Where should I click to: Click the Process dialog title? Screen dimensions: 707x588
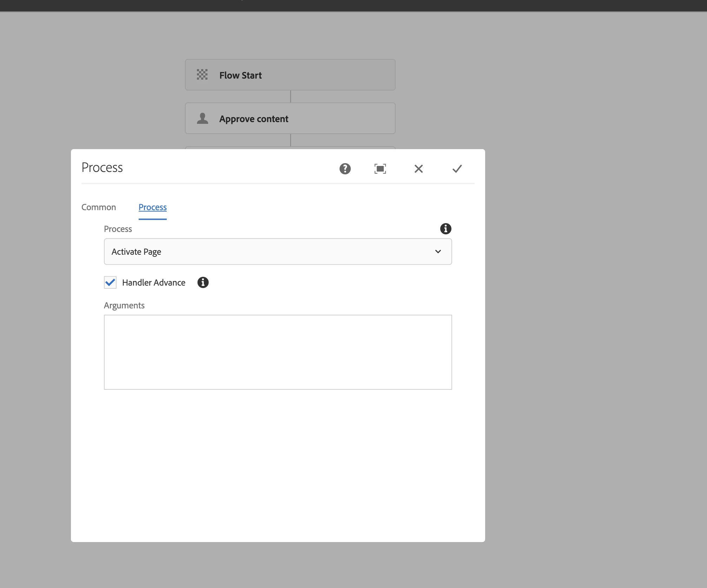102,168
